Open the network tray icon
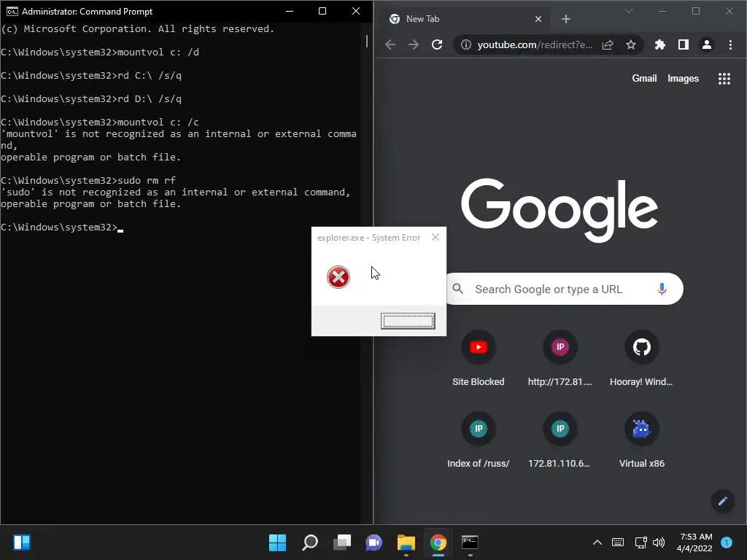Image resolution: width=747 pixels, height=560 pixels. tap(640, 542)
